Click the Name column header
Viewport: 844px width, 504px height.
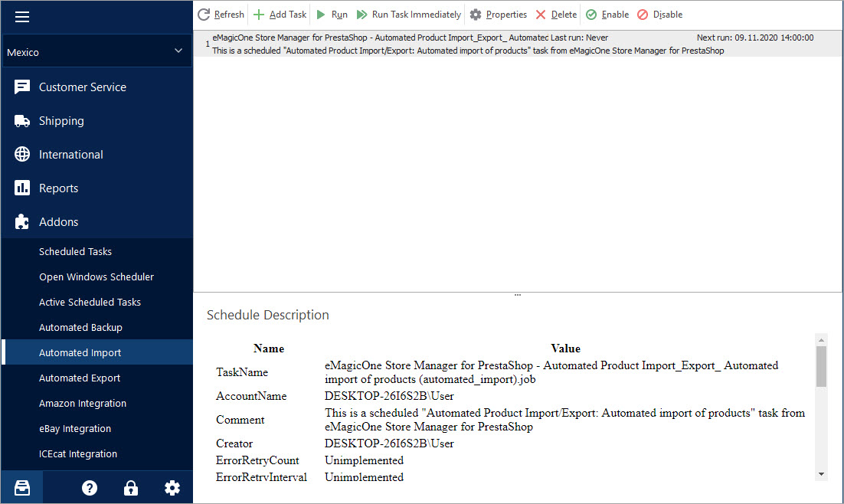[x=269, y=349]
